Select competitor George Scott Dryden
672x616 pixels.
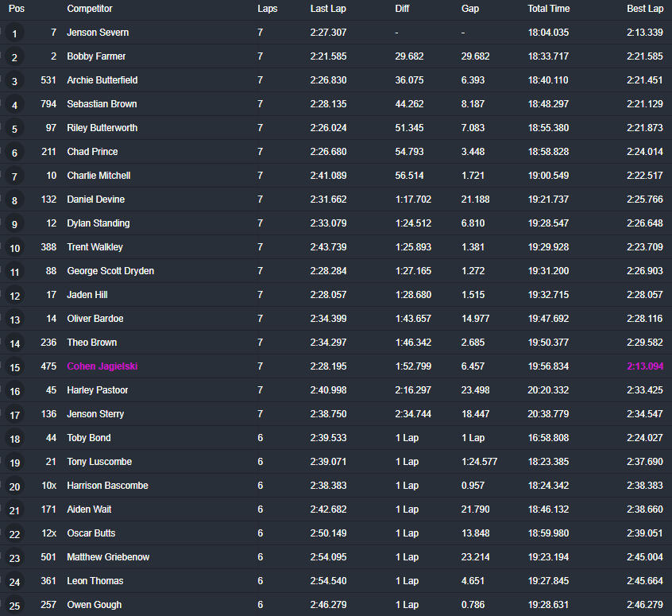tap(110, 271)
